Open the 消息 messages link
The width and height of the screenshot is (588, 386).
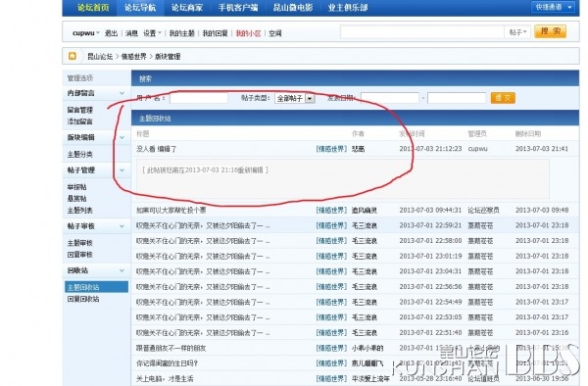pos(131,33)
